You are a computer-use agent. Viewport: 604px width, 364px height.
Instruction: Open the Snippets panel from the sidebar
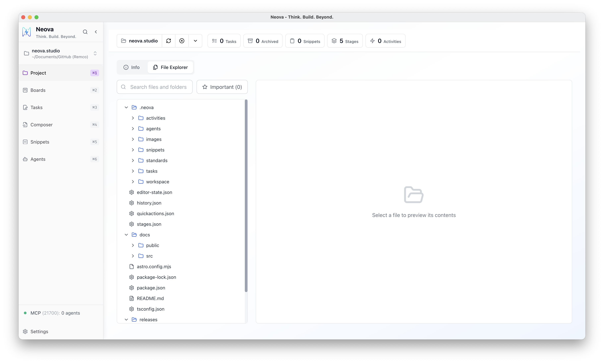[40, 142]
